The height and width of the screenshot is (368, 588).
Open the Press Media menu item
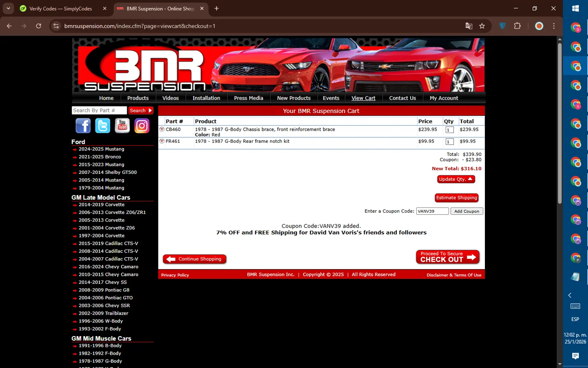point(249,98)
